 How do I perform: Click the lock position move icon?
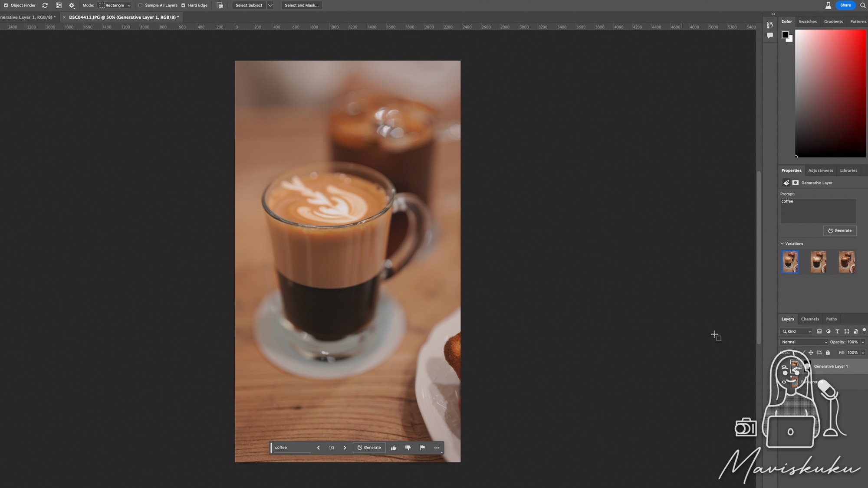click(x=811, y=353)
